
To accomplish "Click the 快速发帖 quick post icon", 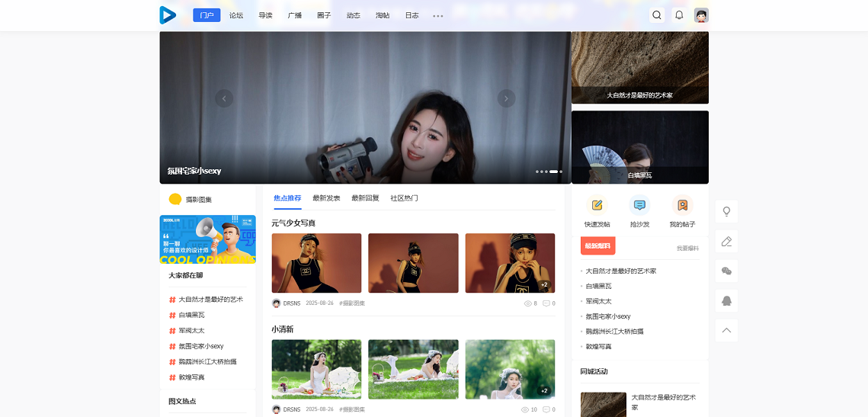I will tap(597, 205).
